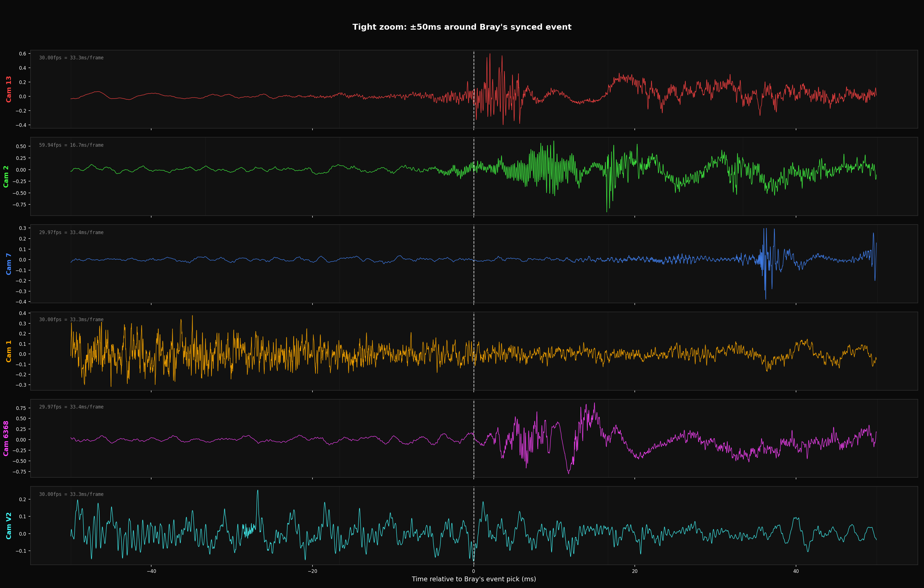Image resolution: width=924 pixels, height=588 pixels.
Task: Click the 20 tick label on bottom x-axis
Action: coord(635,571)
